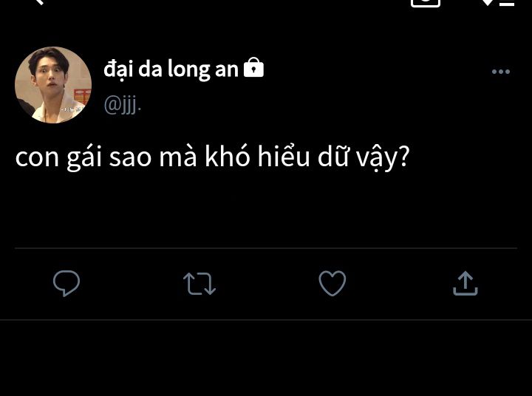Viewport: 532px width, 396px height.
Task: Open the profile picture of đại da long an
Action: click(x=53, y=85)
